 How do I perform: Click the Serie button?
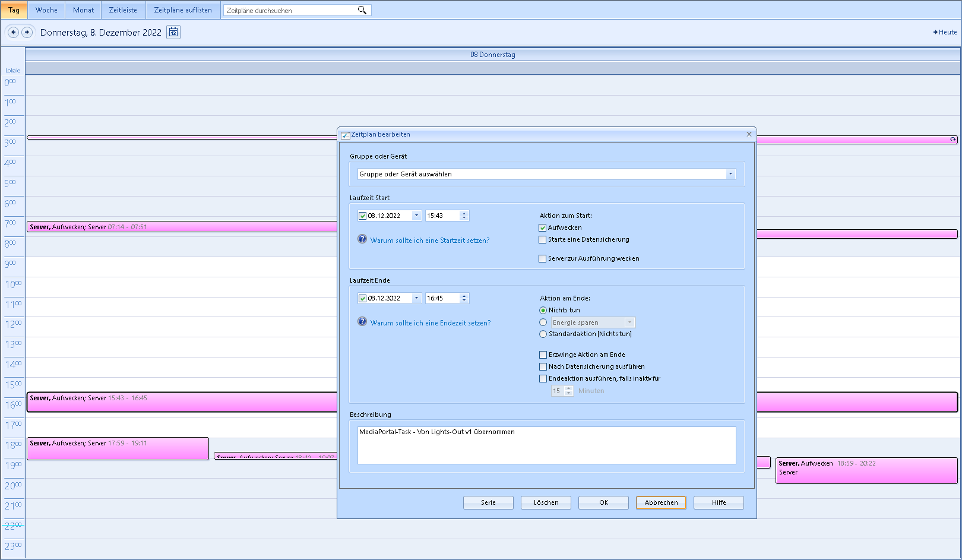488,502
